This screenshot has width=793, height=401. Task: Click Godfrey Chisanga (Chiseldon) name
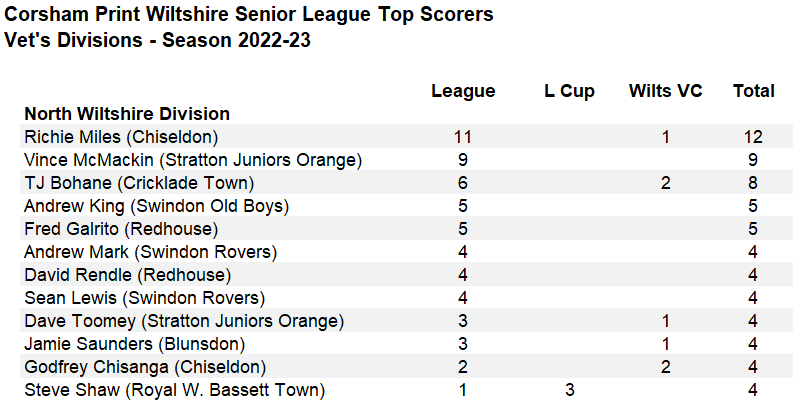[x=145, y=368]
